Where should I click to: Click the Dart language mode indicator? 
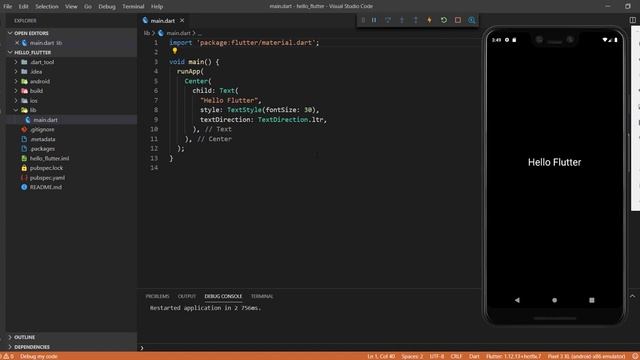tap(474, 356)
